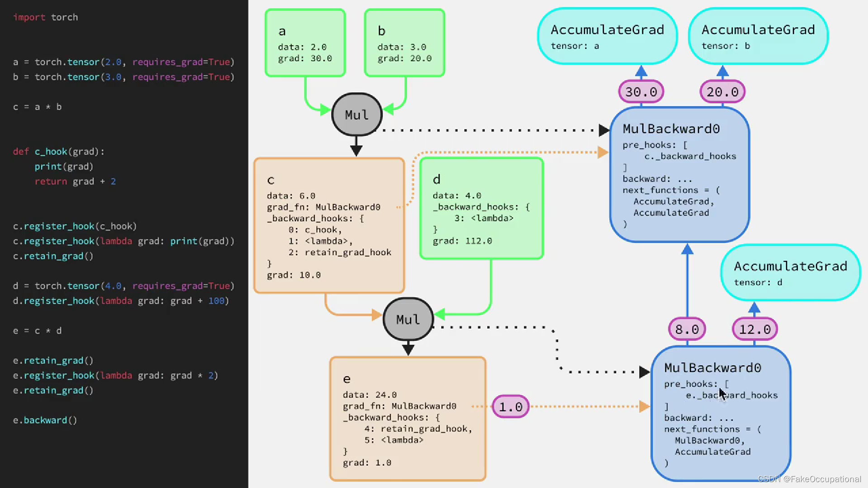Click the green tensor d node box

click(482, 208)
